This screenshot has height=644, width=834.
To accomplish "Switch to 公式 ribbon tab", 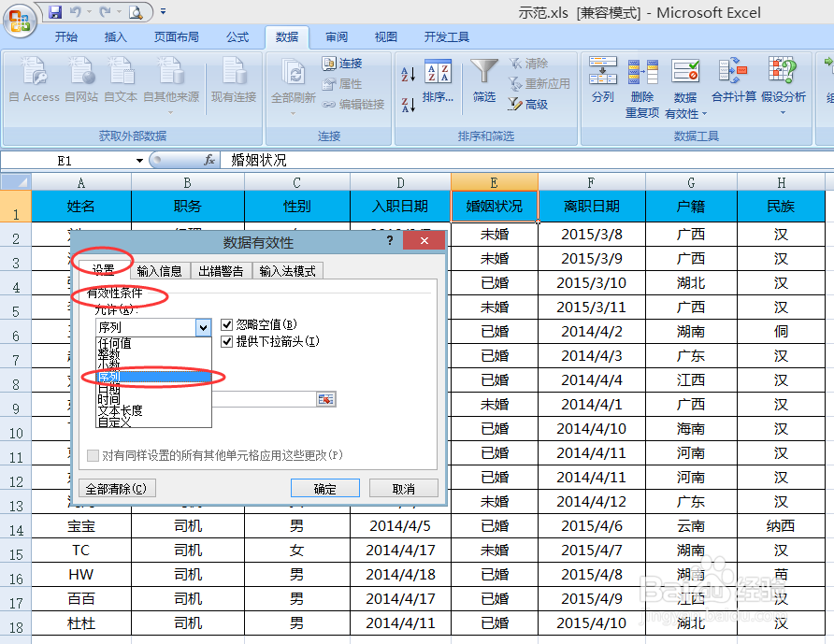I will pyautogui.click(x=237, y=36).
